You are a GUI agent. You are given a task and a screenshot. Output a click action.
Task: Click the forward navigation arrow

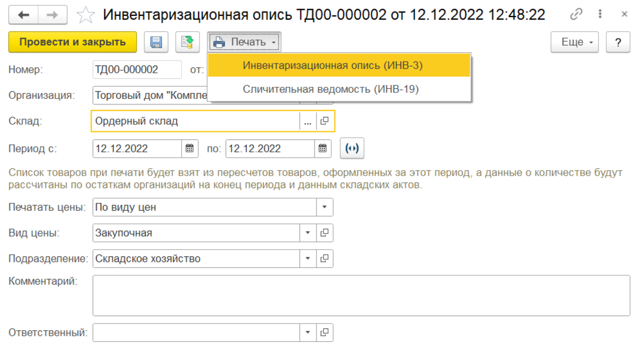click(x=52, y=15)
